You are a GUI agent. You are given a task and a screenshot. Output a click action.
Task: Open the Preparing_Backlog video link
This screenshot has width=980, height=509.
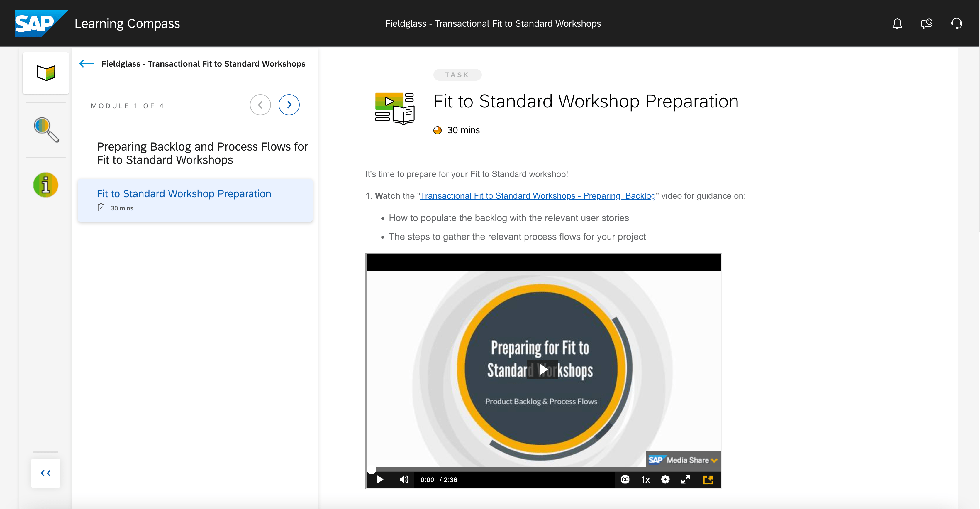(x=538, y=196)
